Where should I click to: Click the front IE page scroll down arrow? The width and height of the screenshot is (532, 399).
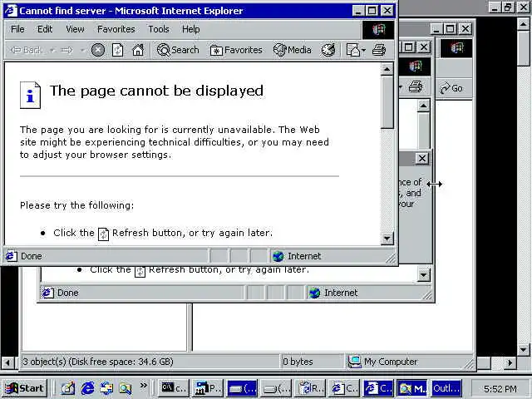[x=387, y=239]
